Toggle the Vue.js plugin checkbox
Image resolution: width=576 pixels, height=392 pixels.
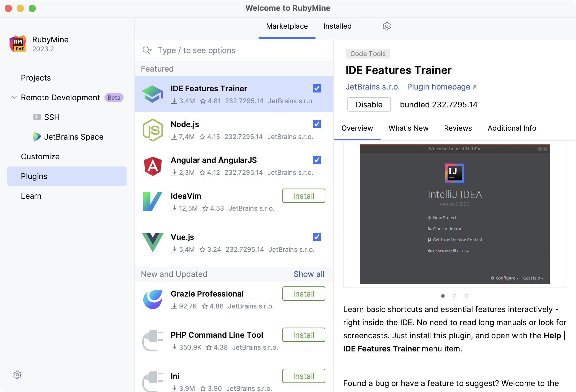pos(316,237)
